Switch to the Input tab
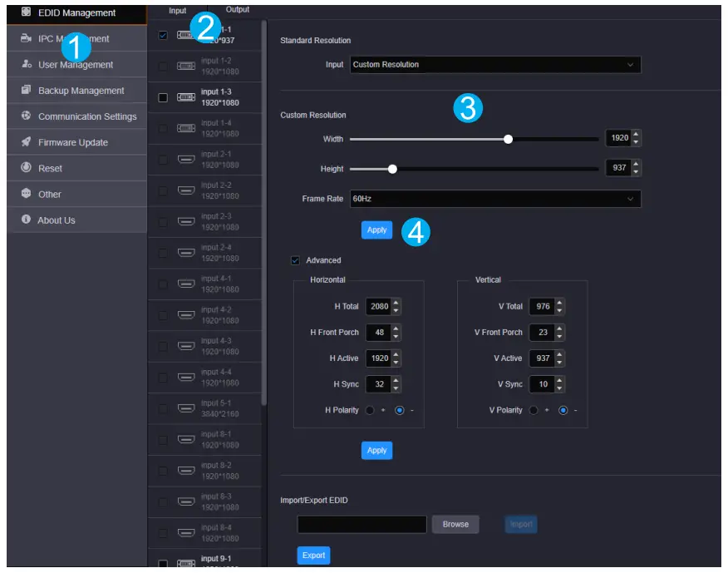 point(177,10)
